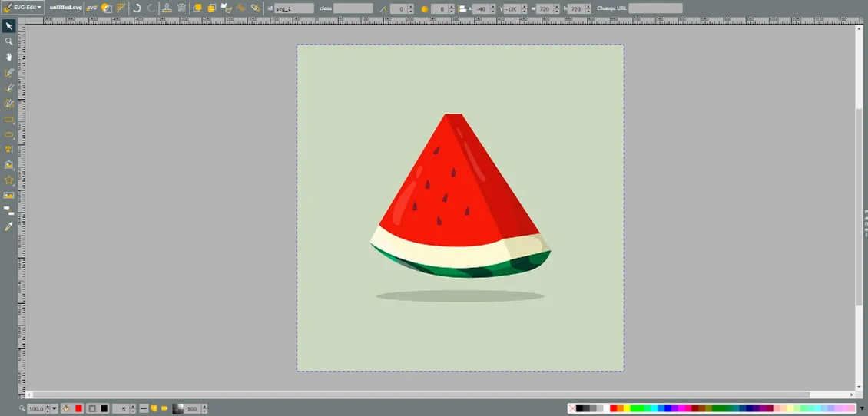Open the zoom level dropdown

coord(55,409)
